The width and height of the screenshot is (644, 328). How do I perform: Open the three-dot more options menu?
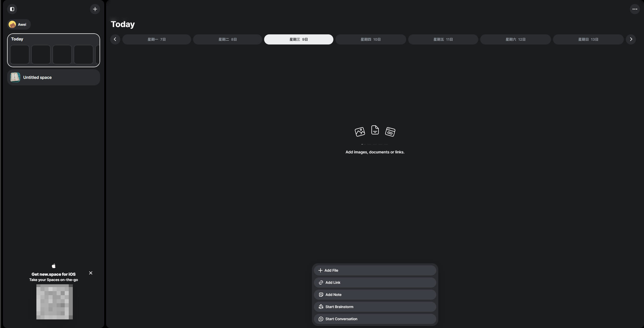[635, 9]
